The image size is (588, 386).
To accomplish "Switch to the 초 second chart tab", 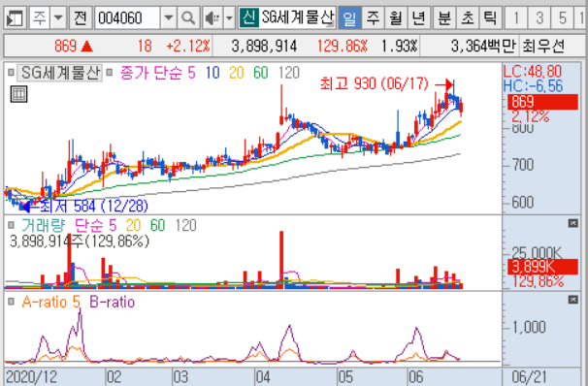I will (x=468, y=17).
